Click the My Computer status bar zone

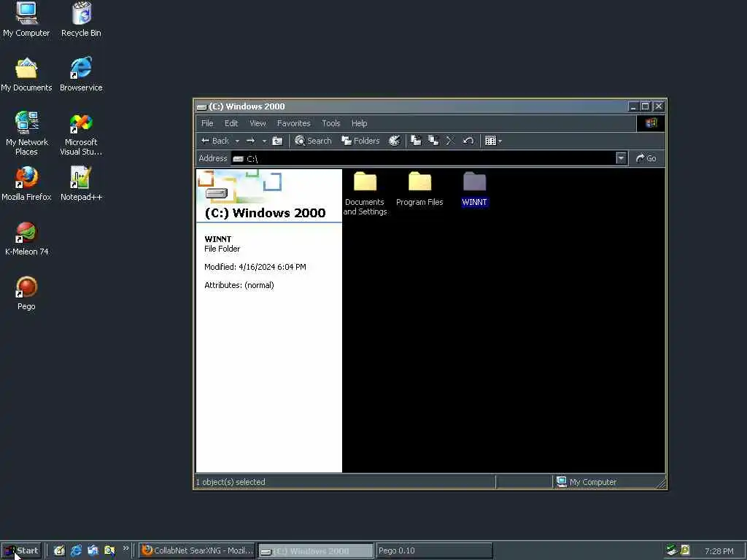pyautogui.click(x=608, y=482)
